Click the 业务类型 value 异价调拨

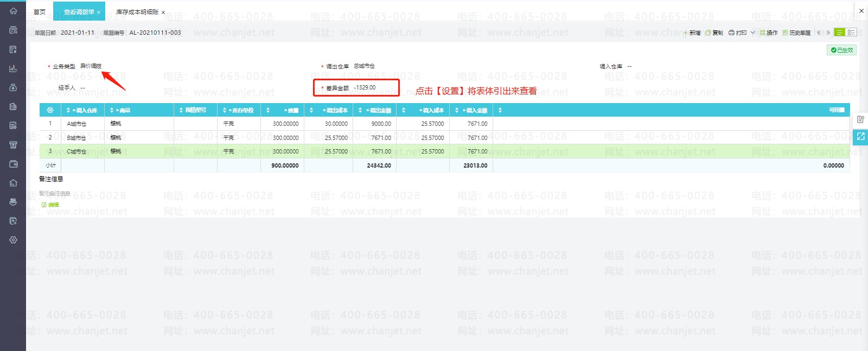coord(91,66)
